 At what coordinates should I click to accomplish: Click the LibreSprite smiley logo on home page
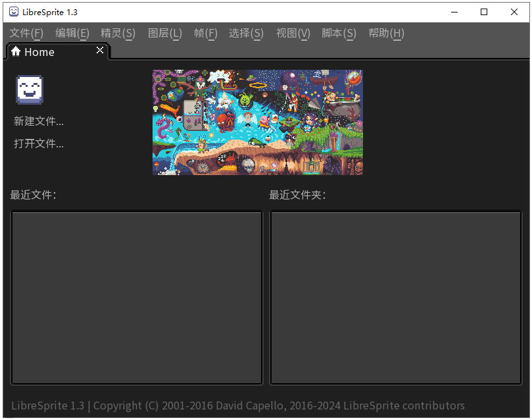(30, 90)
